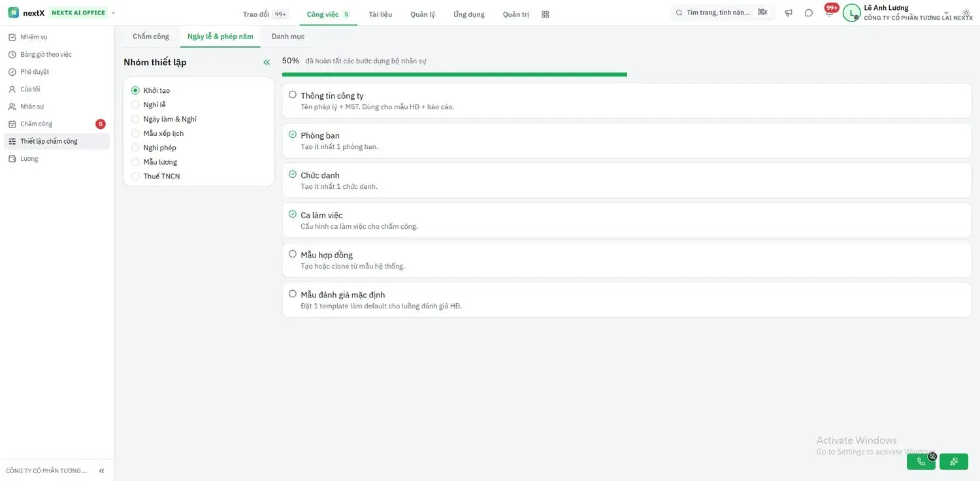Select the Nghỉ phép radio option

(x=135, y=148)
